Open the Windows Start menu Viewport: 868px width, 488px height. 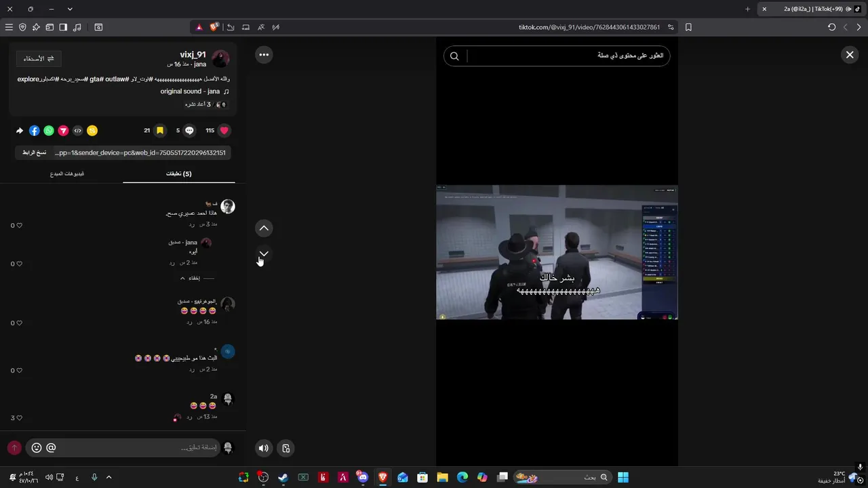[x=623, y=477]
